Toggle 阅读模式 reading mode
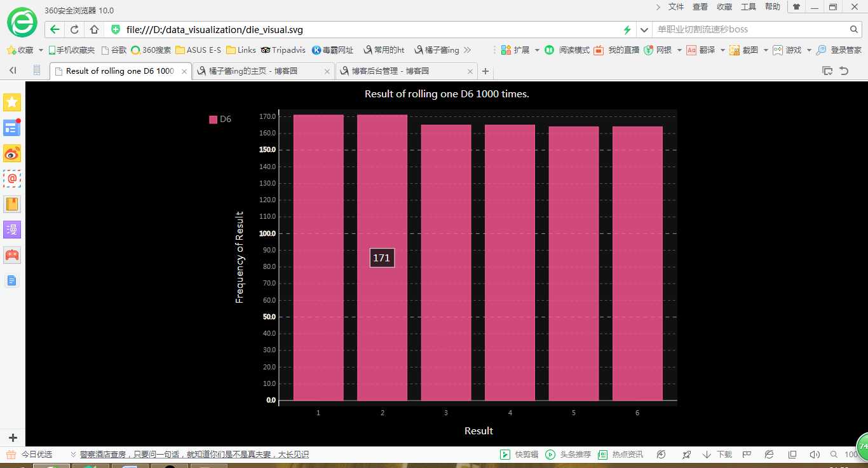 [x=567, y=50]
